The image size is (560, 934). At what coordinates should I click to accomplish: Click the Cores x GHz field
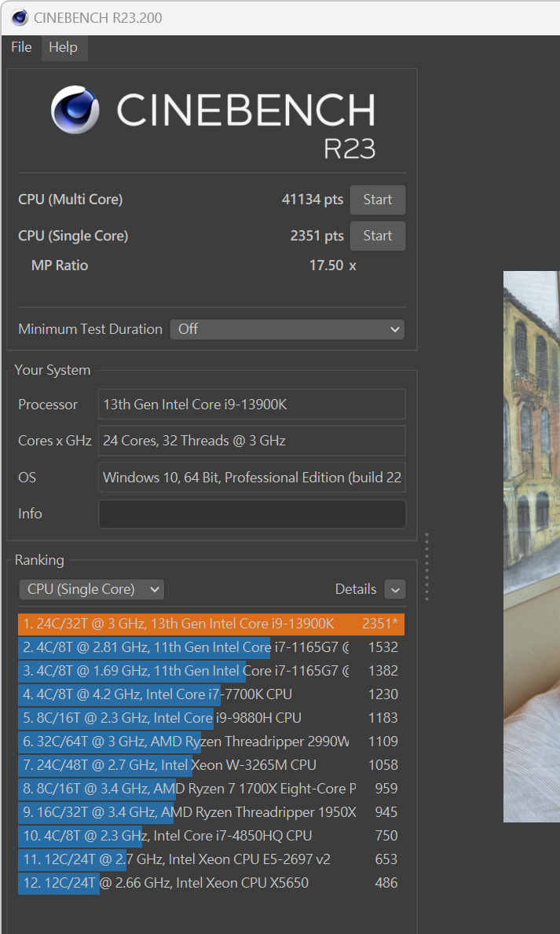pos(252,441)
